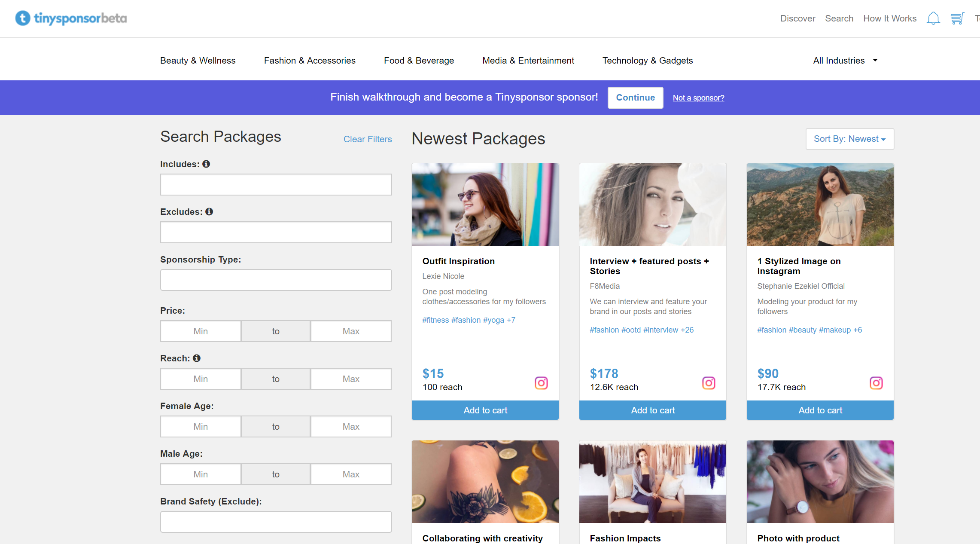Click the F8Media creator name

tap(605, 286)
